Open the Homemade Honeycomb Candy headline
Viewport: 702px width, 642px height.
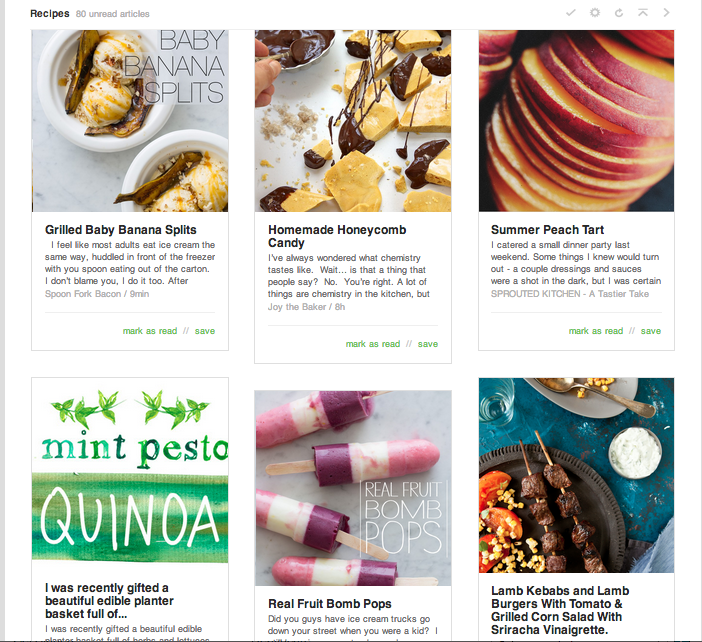(337, 236)
